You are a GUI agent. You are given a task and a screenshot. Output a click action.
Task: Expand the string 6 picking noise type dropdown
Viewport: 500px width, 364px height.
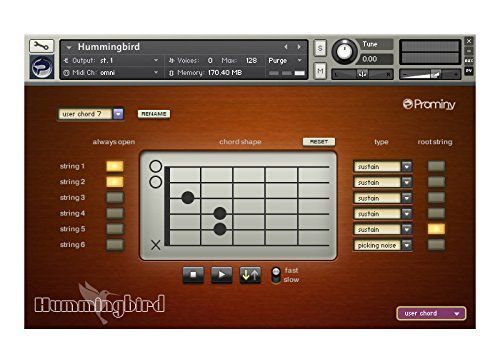pos(407,245)
